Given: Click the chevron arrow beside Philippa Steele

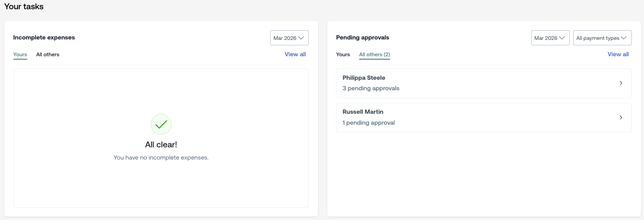Looking at the screenshot, I should [621, 83].
